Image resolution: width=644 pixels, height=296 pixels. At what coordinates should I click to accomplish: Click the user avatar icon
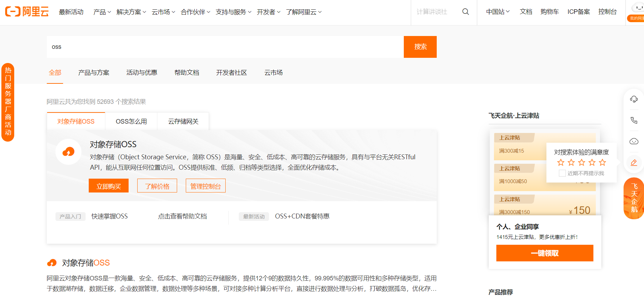[637, 8]
